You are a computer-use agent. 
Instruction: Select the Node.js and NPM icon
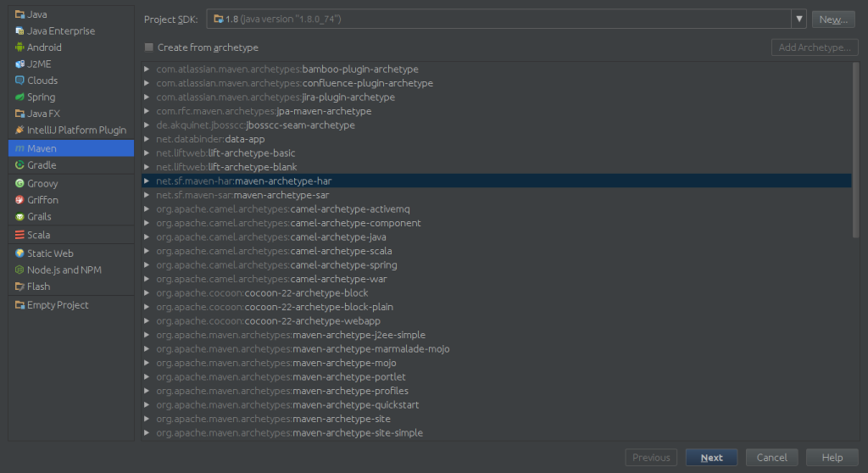pos(19,270)
